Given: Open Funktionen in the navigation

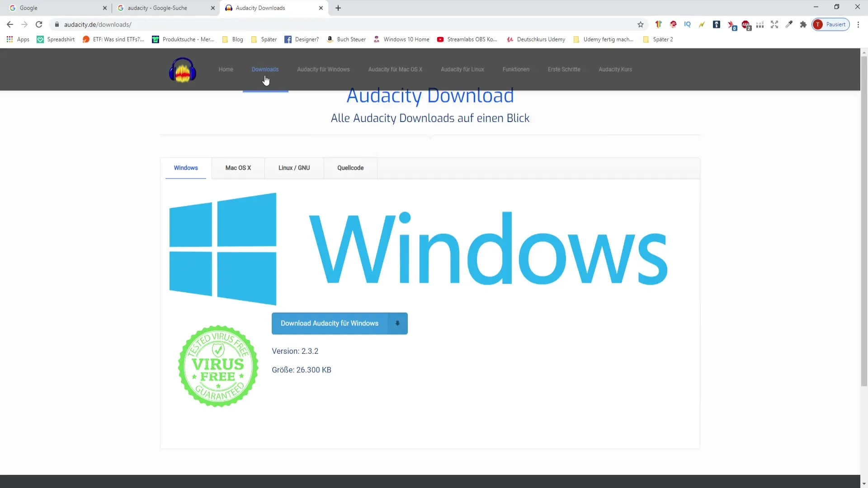Looking at the screenshot, I should click(x=516, y=70).
